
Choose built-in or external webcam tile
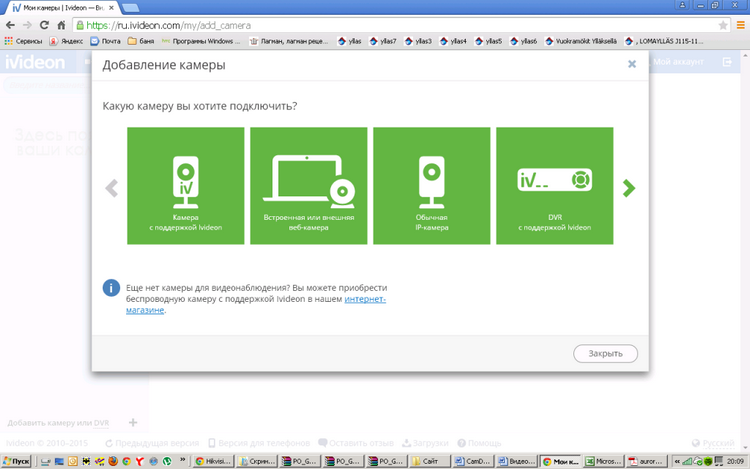309,185
